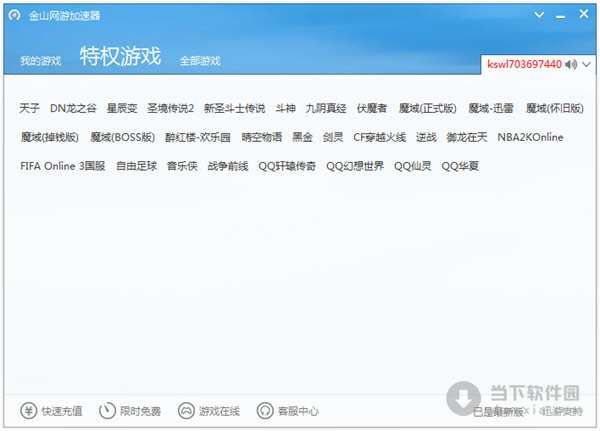Choose 魔域(怀旧版) game entry

[x=554, y=108]
